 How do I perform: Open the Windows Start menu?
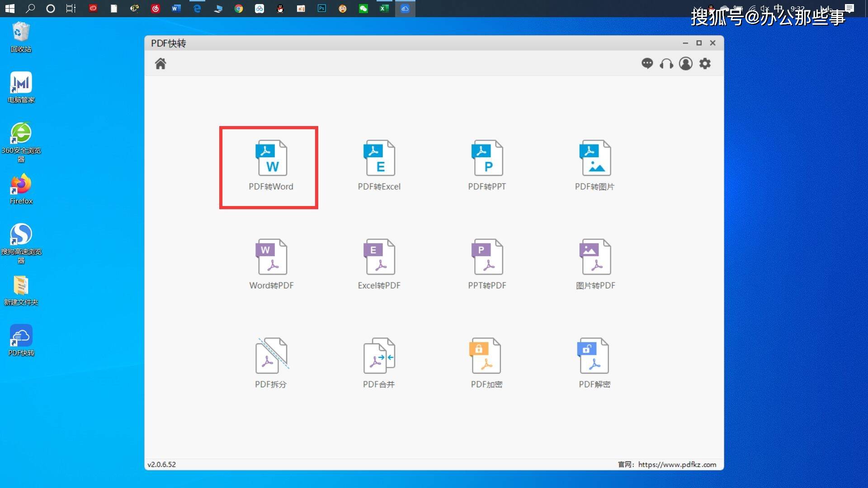[9, 8]
